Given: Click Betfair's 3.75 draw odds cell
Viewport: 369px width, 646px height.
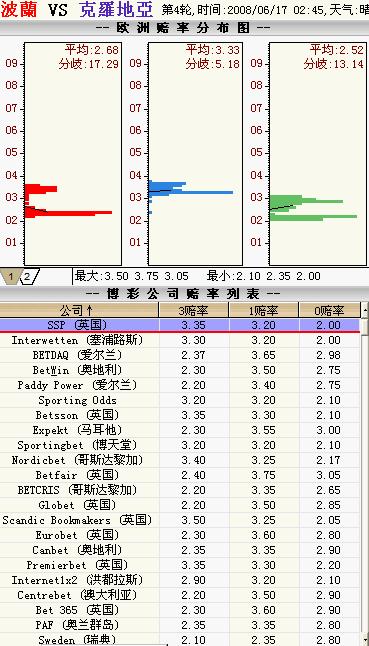Looking at the screenshot, I should click(x=264, y=475).
